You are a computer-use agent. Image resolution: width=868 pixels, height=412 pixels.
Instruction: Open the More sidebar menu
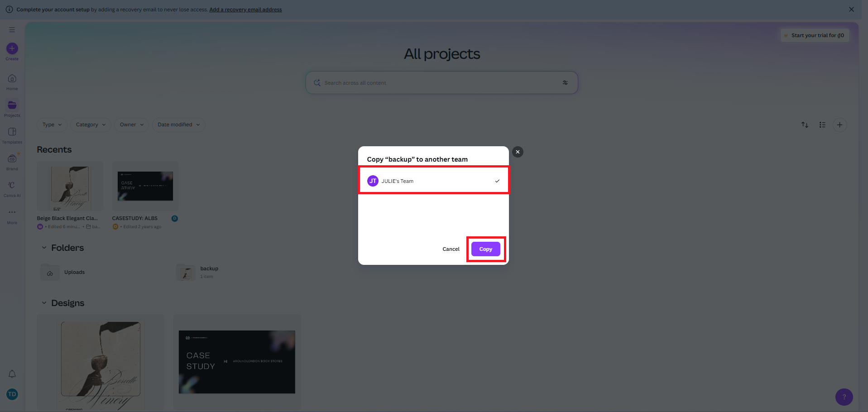click(12, 212)
